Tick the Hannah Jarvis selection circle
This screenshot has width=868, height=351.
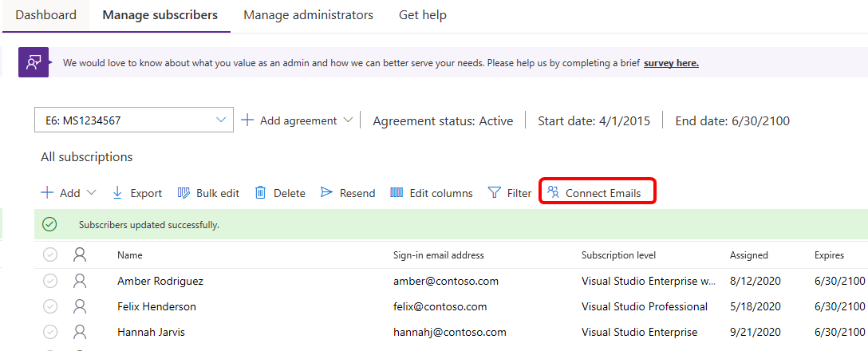(x=50, y=332)
